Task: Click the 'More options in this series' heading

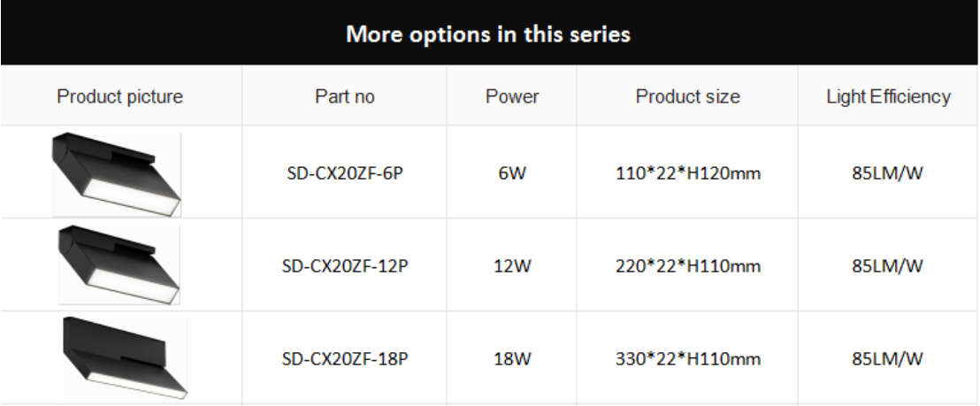Action: 488,34
